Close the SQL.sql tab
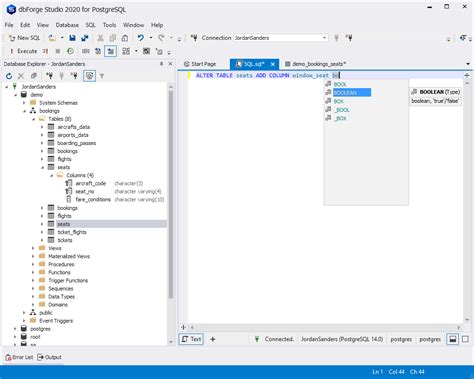Image resolution: width=474 pixels, height=379 pixels. tap(273, 64)
